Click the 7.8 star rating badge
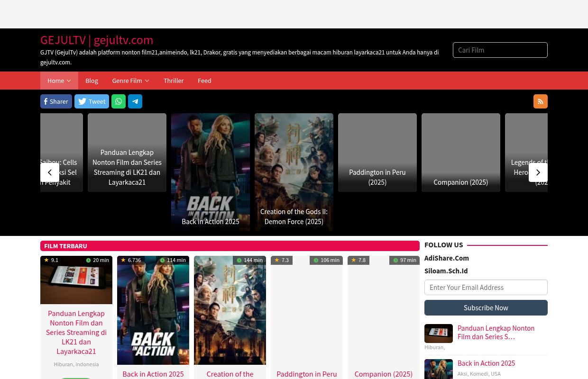Image resolution: width=588 pixels, height=379 pixels. (x=358, y=260)
